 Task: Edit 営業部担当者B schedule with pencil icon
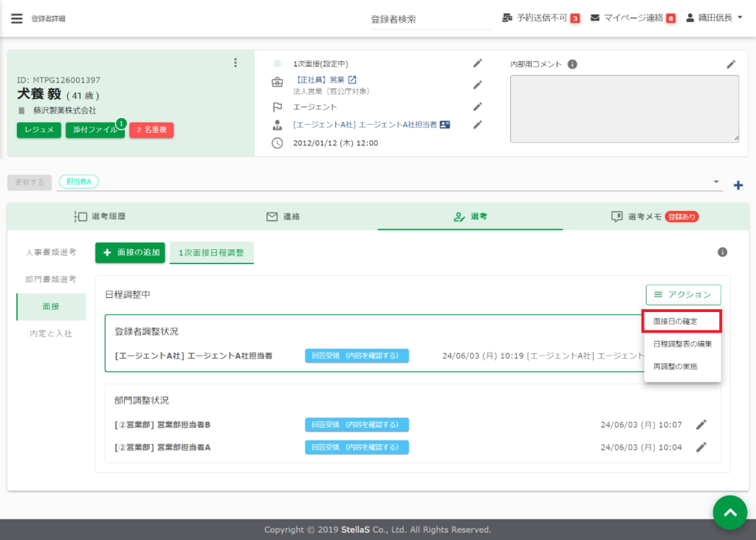tap(701, 424)
